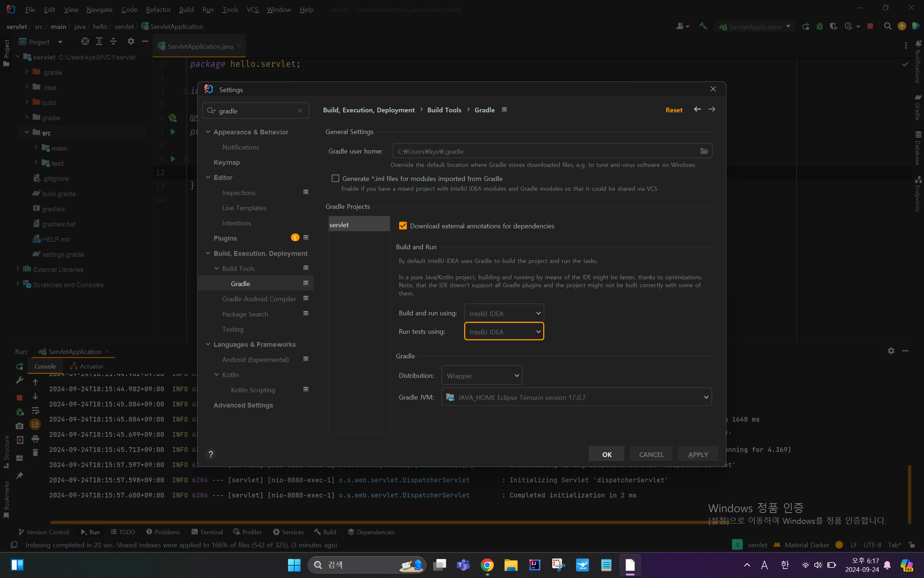Open Gradle tool window on right sidebar
The height and width of the screenshot is (578, 924).
918,108
